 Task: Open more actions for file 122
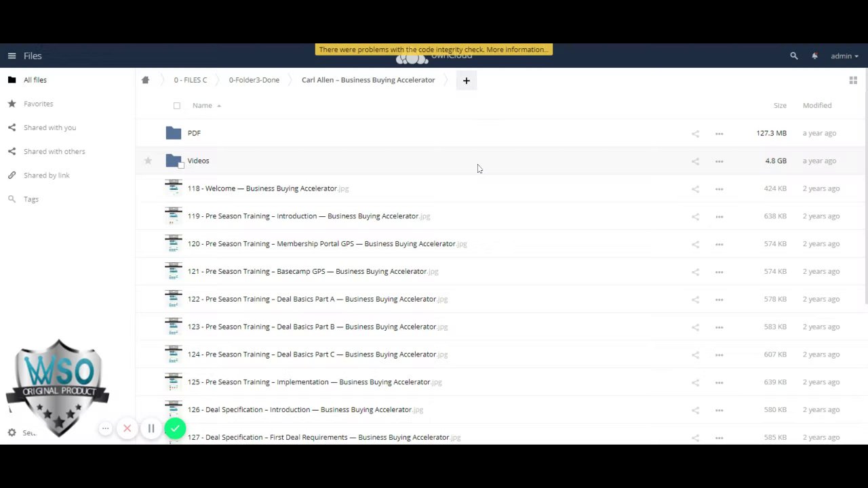pyautogui.click(x=719, y=300)
